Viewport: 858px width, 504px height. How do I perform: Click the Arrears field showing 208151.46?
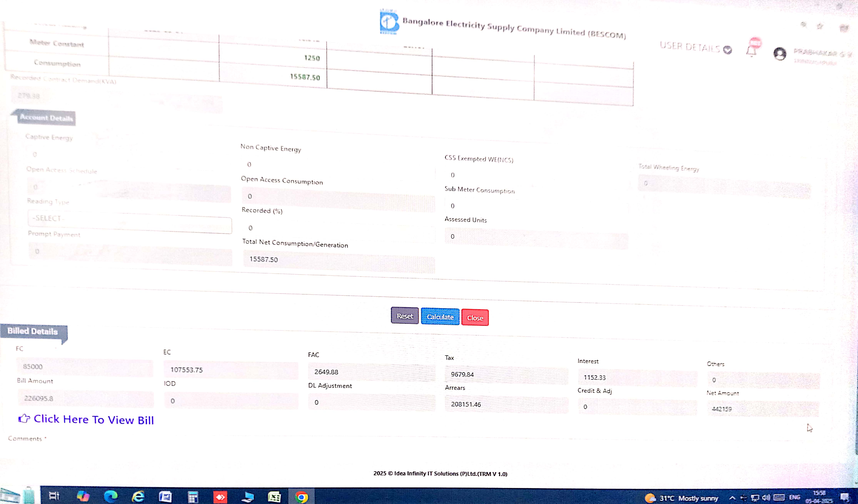tap(506, 405)
